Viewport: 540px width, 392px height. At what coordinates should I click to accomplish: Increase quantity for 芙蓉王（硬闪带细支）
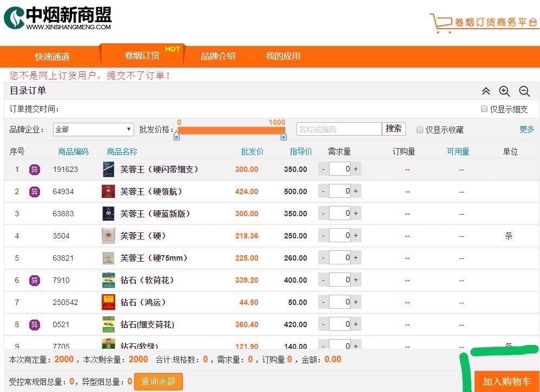pos(355,169)
